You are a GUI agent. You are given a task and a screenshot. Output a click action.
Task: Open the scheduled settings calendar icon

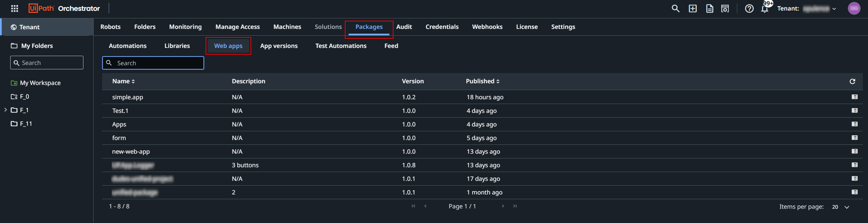pyautogui.click(x=725, y=8)
